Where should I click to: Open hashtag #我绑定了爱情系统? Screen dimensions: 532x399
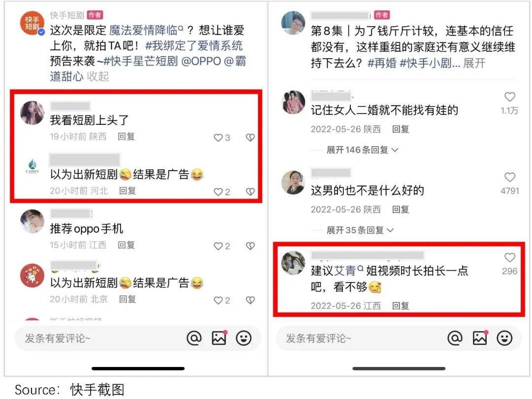(x=194, y=45)
